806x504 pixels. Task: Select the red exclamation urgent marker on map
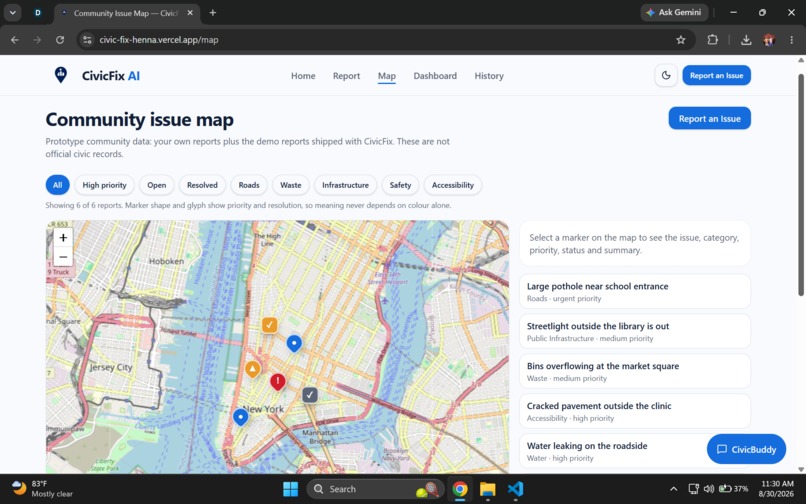[x=278, y=382]
